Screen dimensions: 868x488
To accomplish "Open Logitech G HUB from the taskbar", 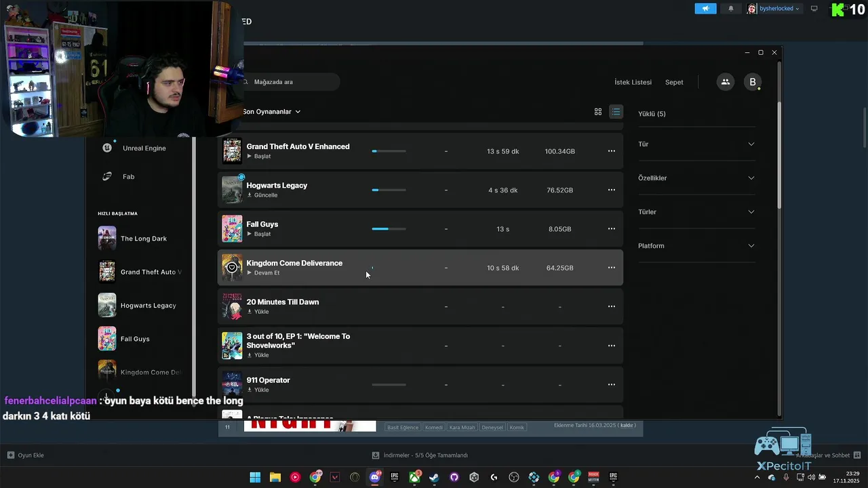I will click(x=494, y=477).
